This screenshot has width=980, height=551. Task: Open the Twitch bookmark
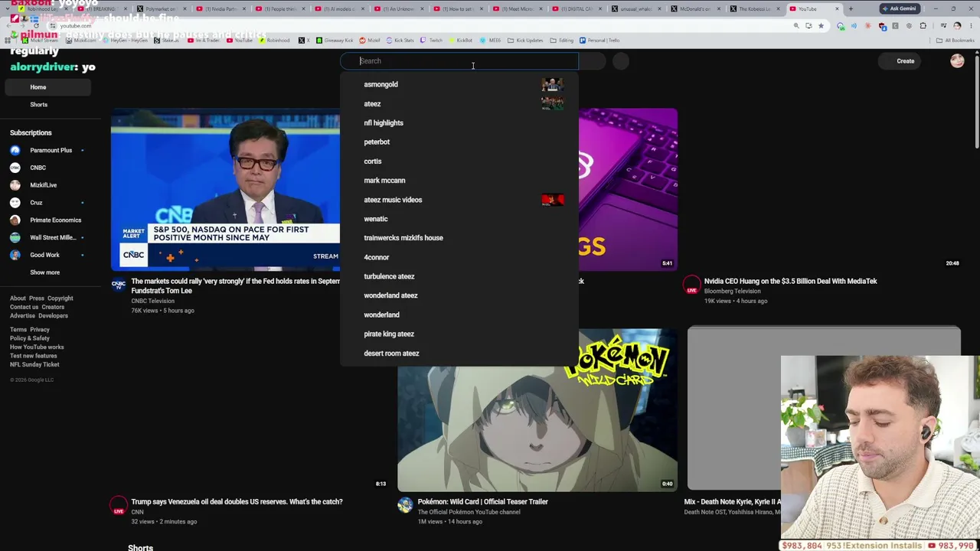coord(432,40)
